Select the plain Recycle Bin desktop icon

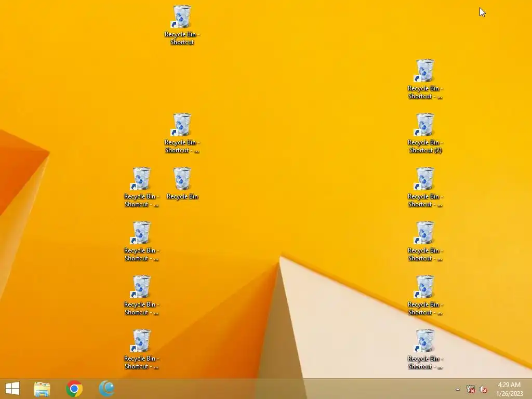pyautogui.click(x=182, y=183)
